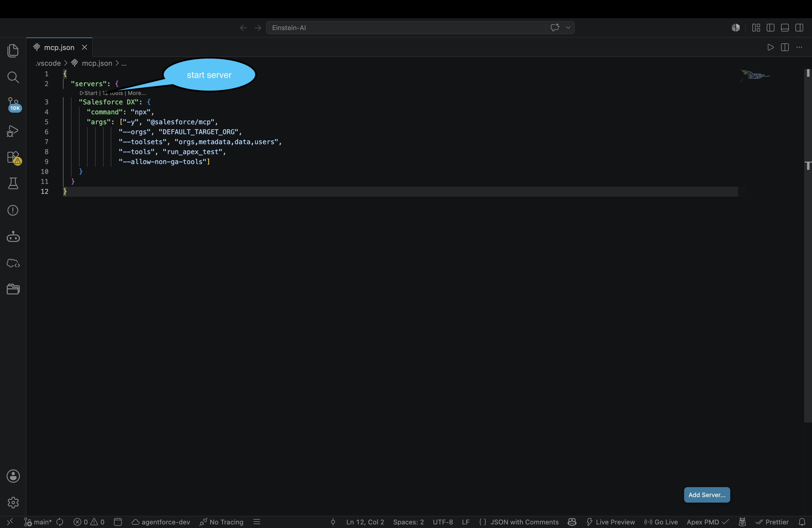Image resolution: width=812 pixels, height=528 pixels.
Task: Open the cloud code view in activity bar
Action: point(13,263)
